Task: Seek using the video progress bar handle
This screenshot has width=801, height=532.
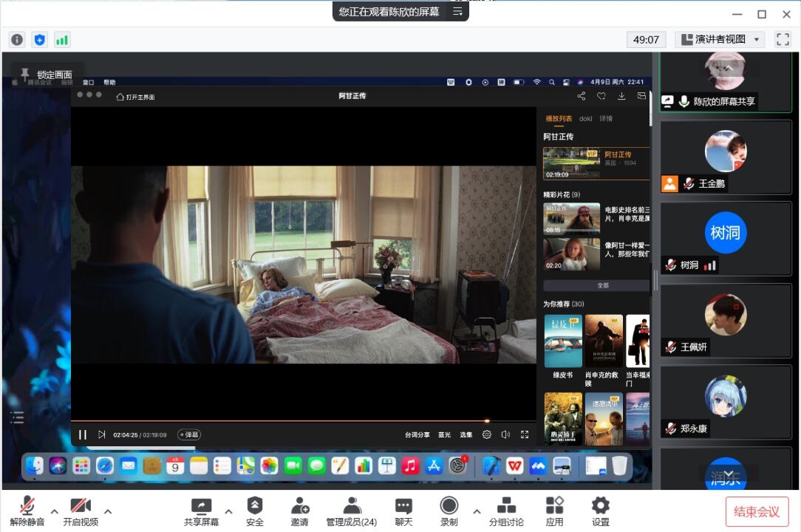Action: 487,420
